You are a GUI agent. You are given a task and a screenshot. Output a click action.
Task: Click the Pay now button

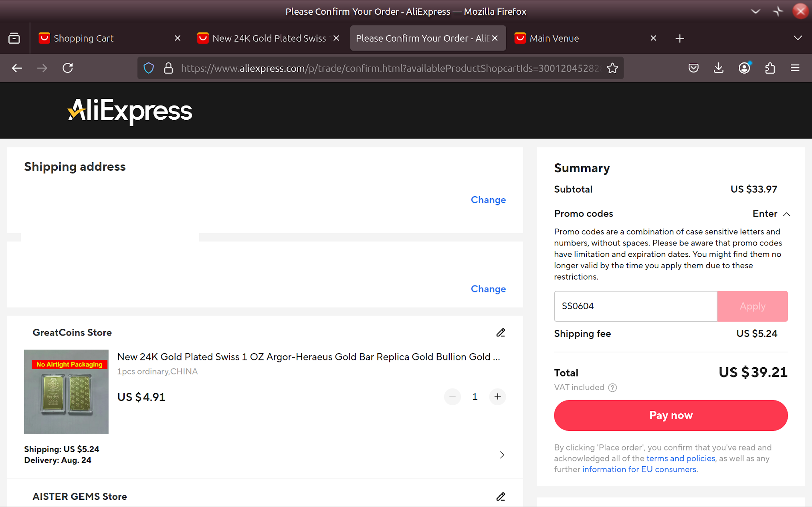click(x=671, y=415)
